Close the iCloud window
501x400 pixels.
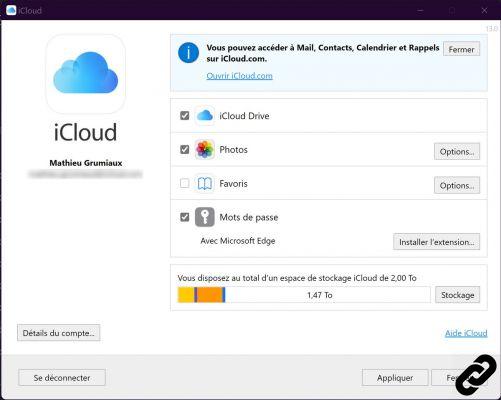(484, 10)
